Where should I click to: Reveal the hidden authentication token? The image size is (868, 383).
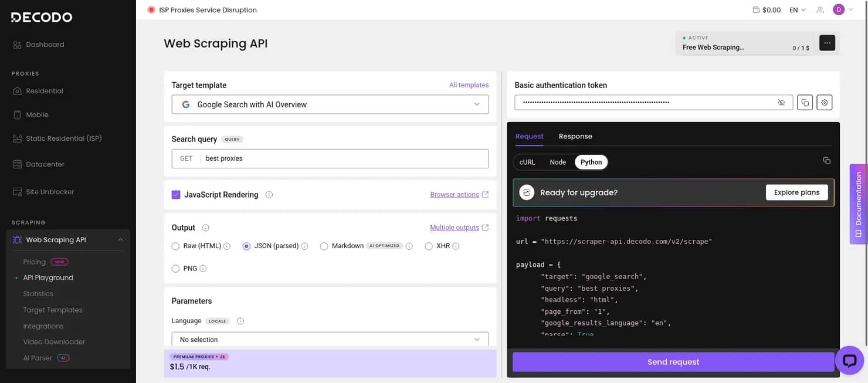coord(781,103)
